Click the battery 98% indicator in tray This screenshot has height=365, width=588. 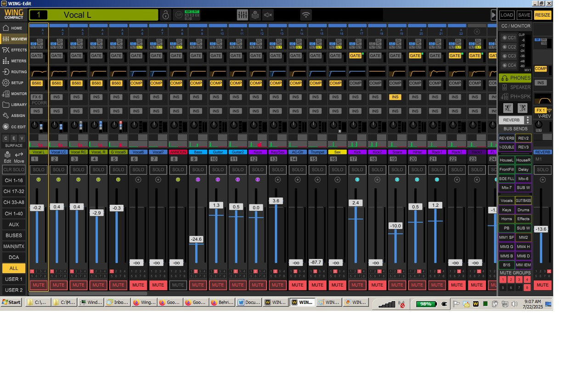(426, 304)
